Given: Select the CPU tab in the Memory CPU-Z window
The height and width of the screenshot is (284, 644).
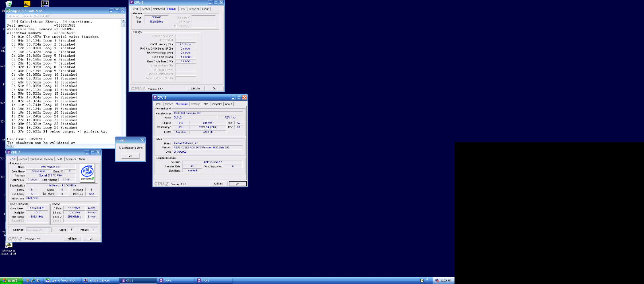Looking at the screenshot, I should pyautogui.click(x=136, y=9).
